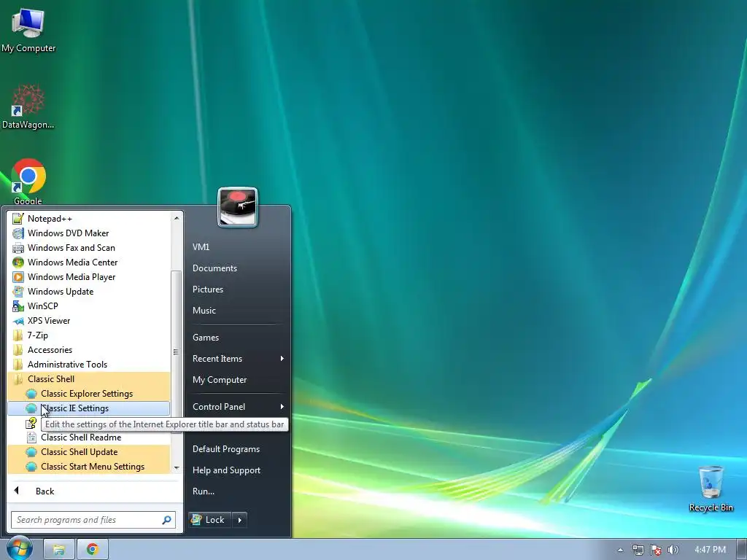Screen dimensions: 747x560
Task: Open the VM1 user folder
Action: pyautogui.click(x=237, y=247)
